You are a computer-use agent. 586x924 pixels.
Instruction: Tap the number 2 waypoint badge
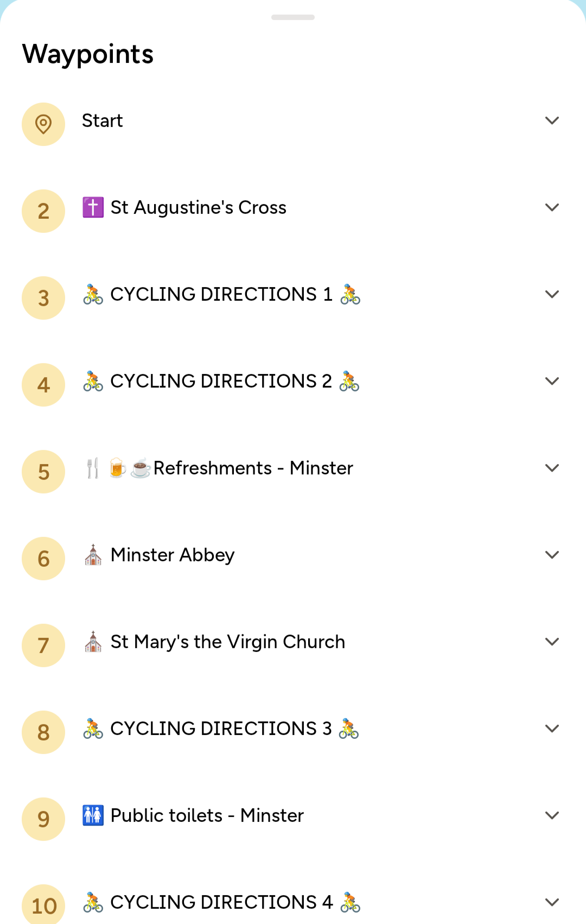click(x=43, y=211)
